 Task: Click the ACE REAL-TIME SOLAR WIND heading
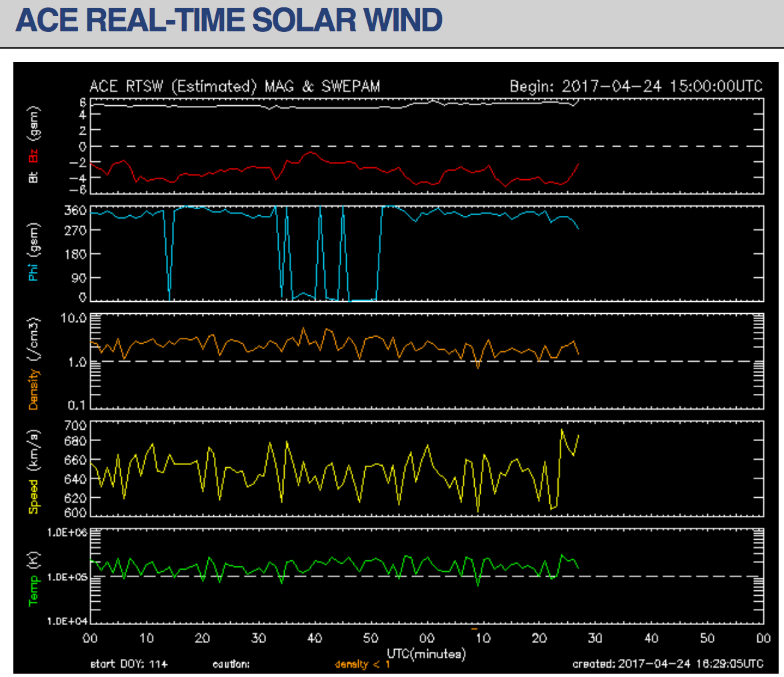click(x=229, y=20)
